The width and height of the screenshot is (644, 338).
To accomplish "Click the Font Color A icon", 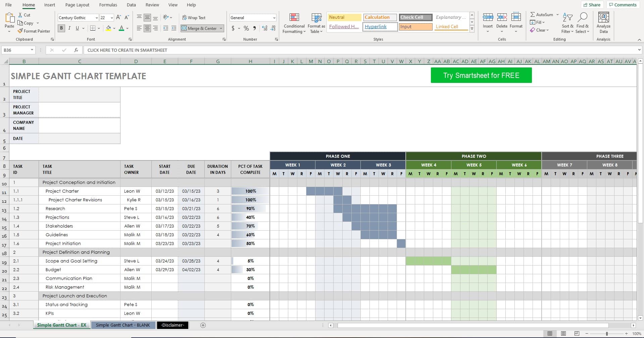I will tap(121, 28).
